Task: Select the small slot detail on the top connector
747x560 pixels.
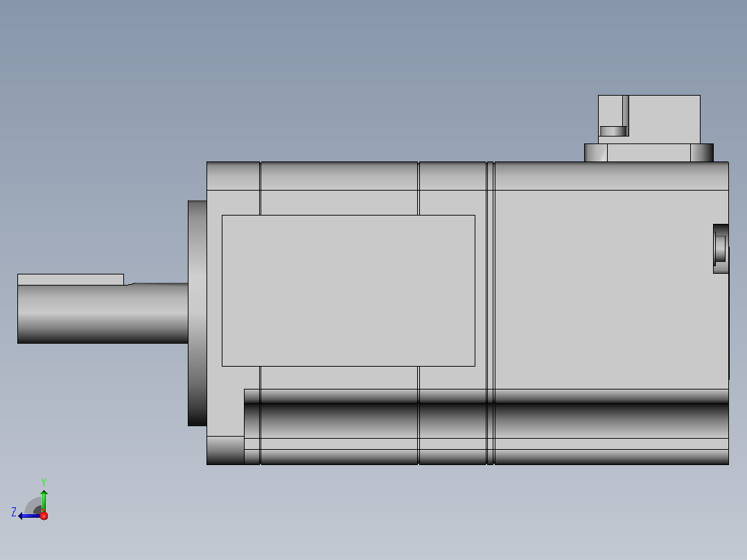Action: 613,131
